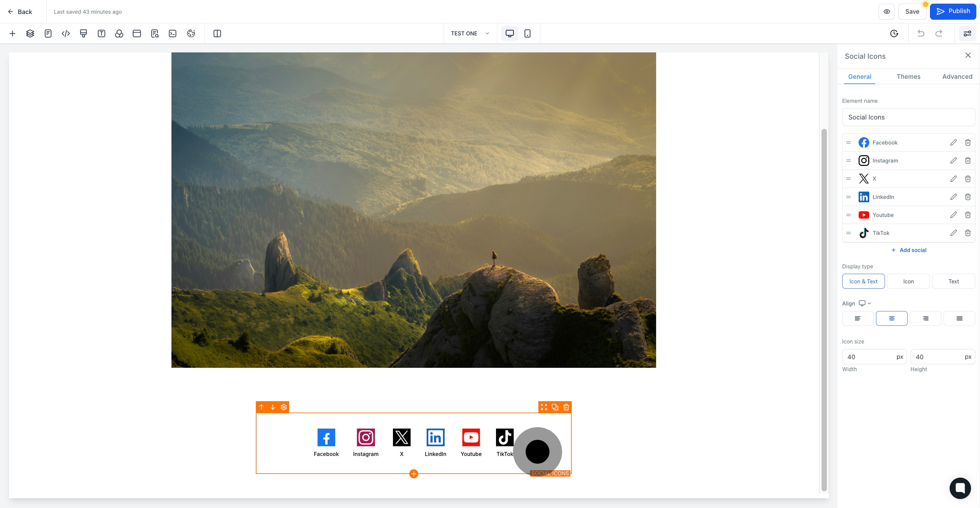The image size is (980, 508).
Task: Delete the Instagram social entry
Action: [968, 160]
